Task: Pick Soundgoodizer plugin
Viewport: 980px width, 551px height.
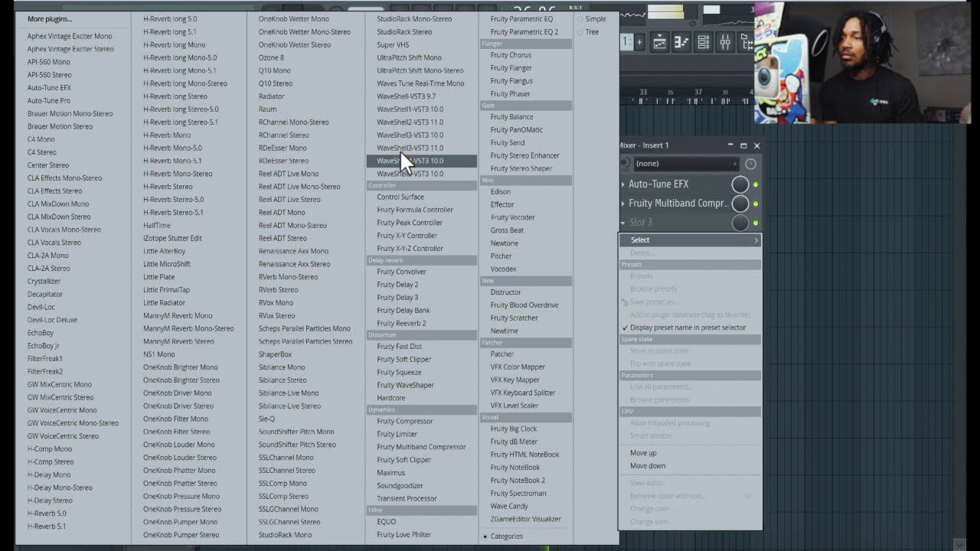Action: (x=400, y=486)
